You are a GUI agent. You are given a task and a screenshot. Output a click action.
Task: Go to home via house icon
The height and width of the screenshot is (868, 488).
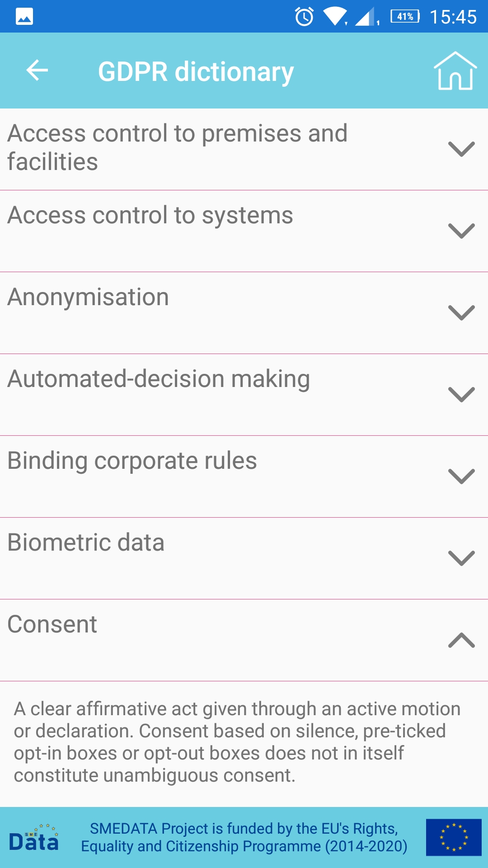click(x=455, y=71)
